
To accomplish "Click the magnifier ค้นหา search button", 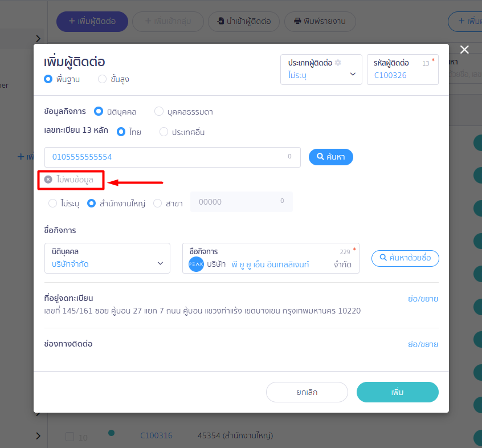I will pos(331,157).
